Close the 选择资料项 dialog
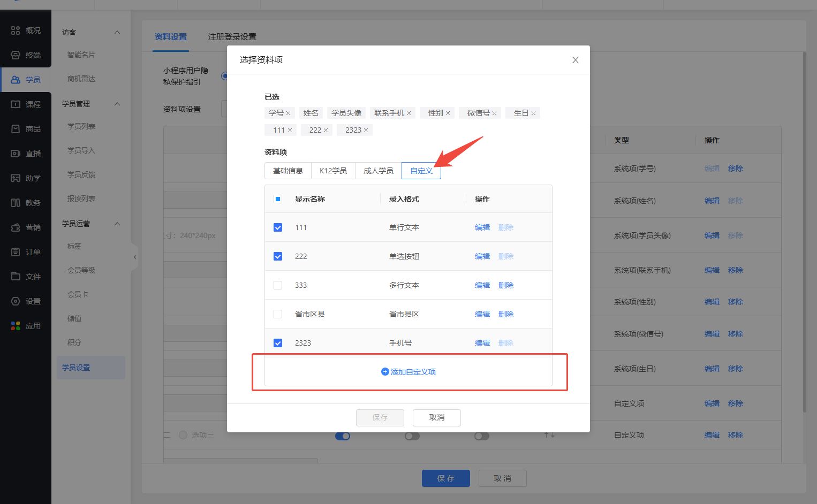Viewport: 817px width, 504px height. pyautogui.click(x=575, y=60)
